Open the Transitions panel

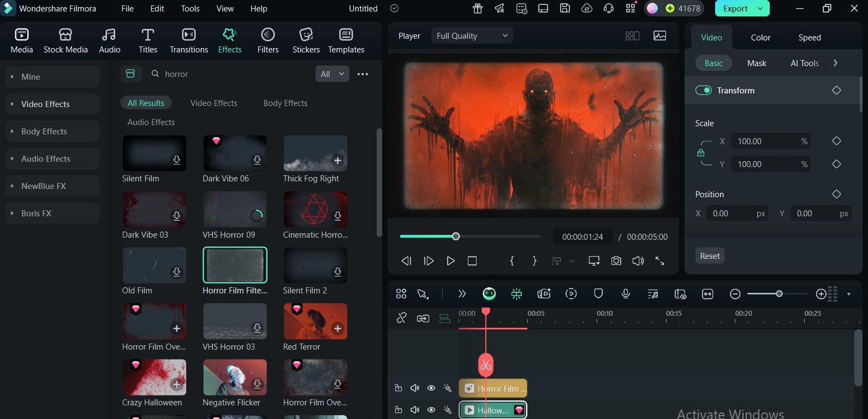tap(189, 41)
